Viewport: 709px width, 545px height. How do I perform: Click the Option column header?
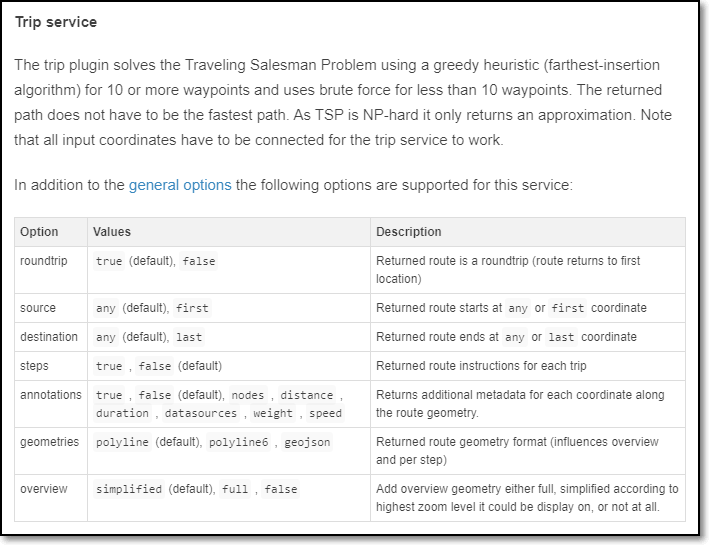tap(39, 232)
